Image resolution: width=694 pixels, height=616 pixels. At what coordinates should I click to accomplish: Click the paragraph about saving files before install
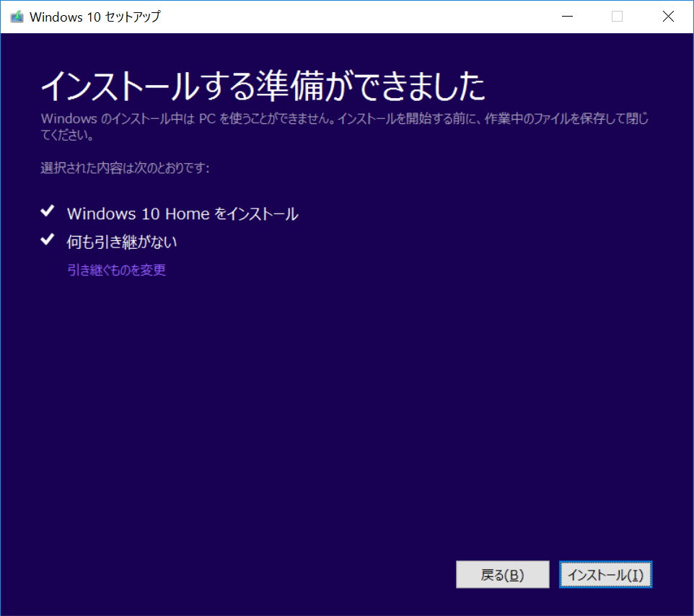pos(344,126)
